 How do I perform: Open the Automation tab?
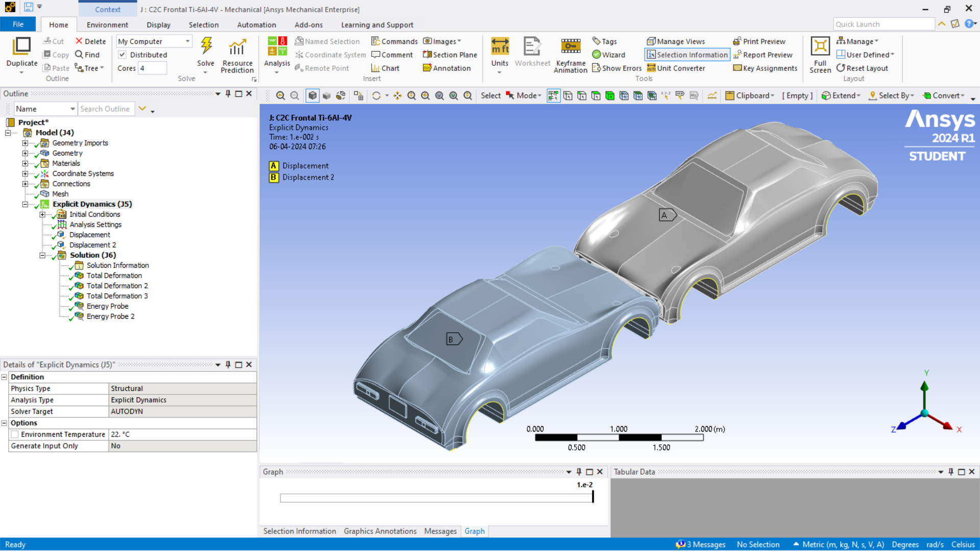(256, 24)
